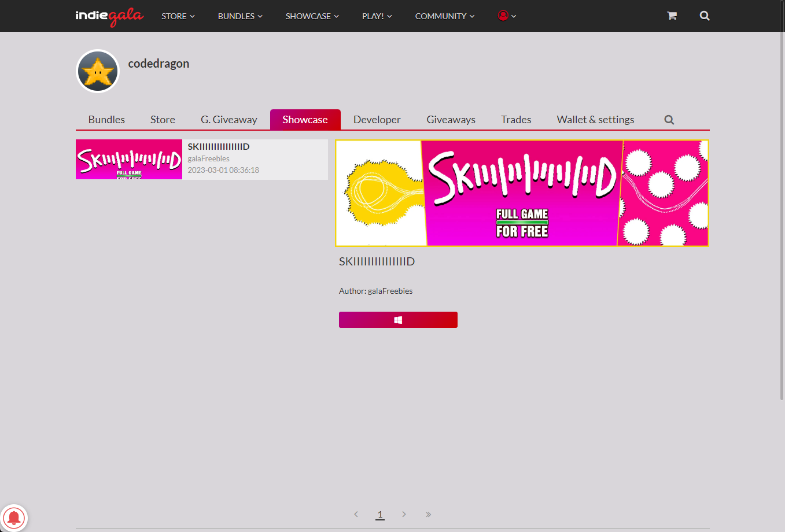
Task: Expand the BUNDLES dropdown menu
Action: (x=240, y=16)
